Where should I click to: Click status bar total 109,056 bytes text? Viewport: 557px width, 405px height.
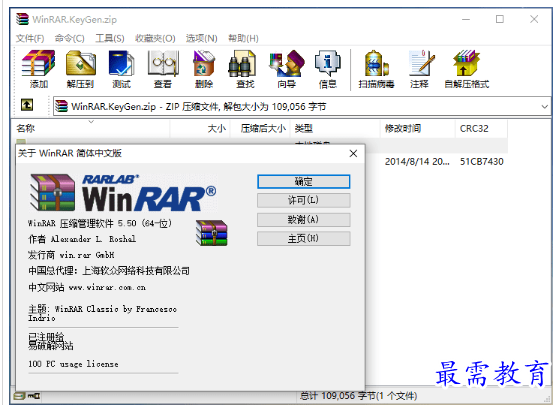(x=358, y=395)
